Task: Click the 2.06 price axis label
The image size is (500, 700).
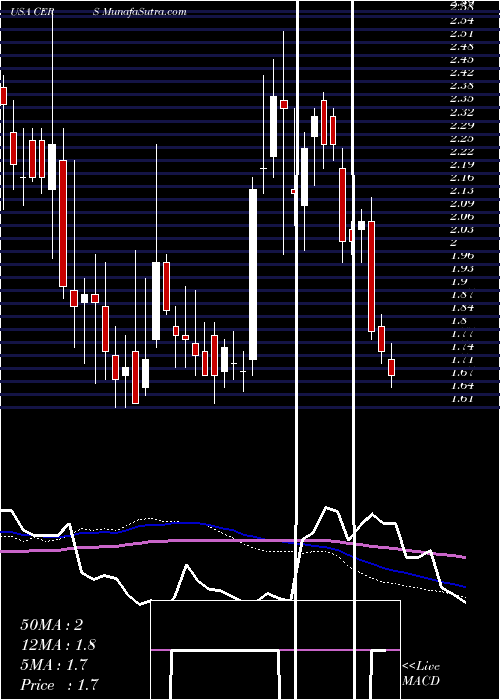Action: tap(462, 217)
